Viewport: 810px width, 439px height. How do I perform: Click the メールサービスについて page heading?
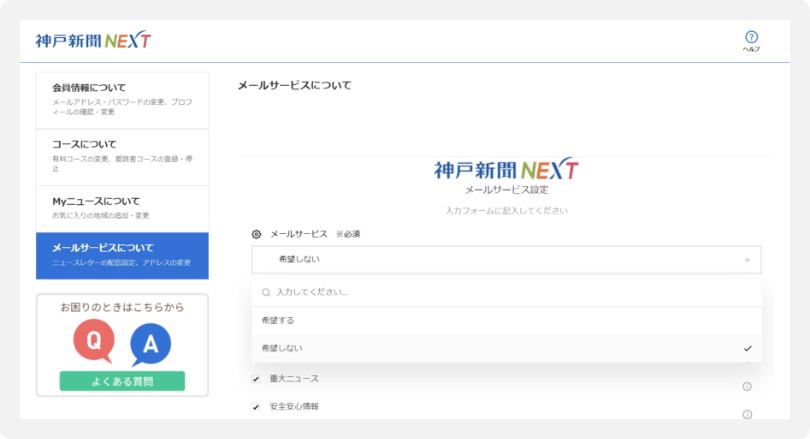(x=294, y=85)
